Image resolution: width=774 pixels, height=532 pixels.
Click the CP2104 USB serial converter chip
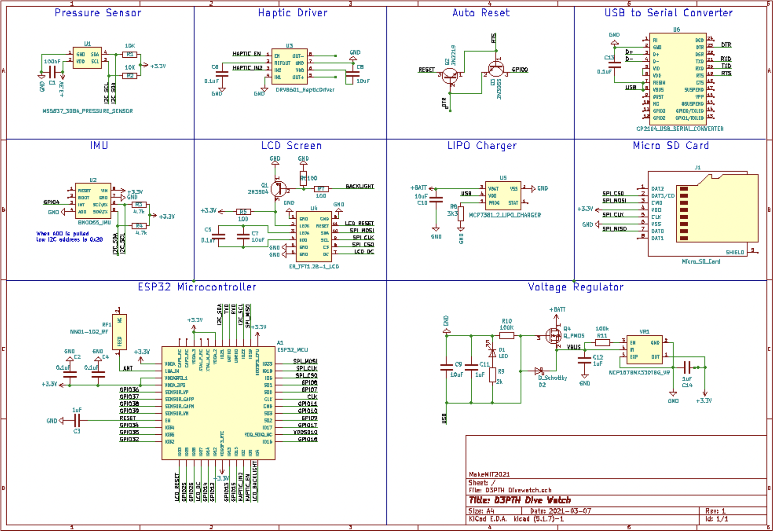(677, 79)
